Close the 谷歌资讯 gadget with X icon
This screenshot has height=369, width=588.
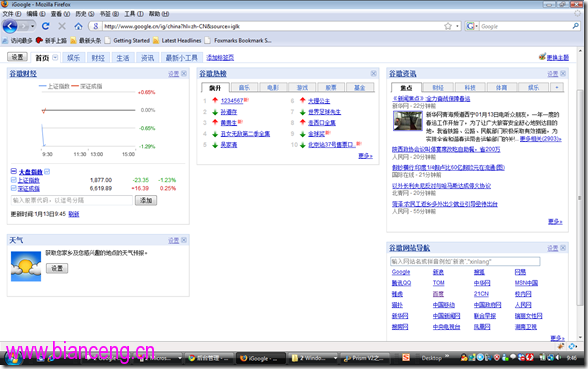tap(563, 74)
